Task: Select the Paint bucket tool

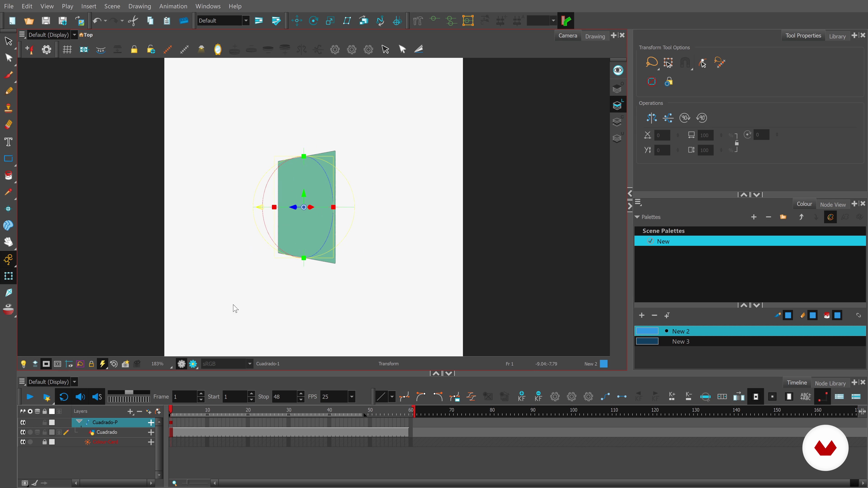Action: (8, 175)
